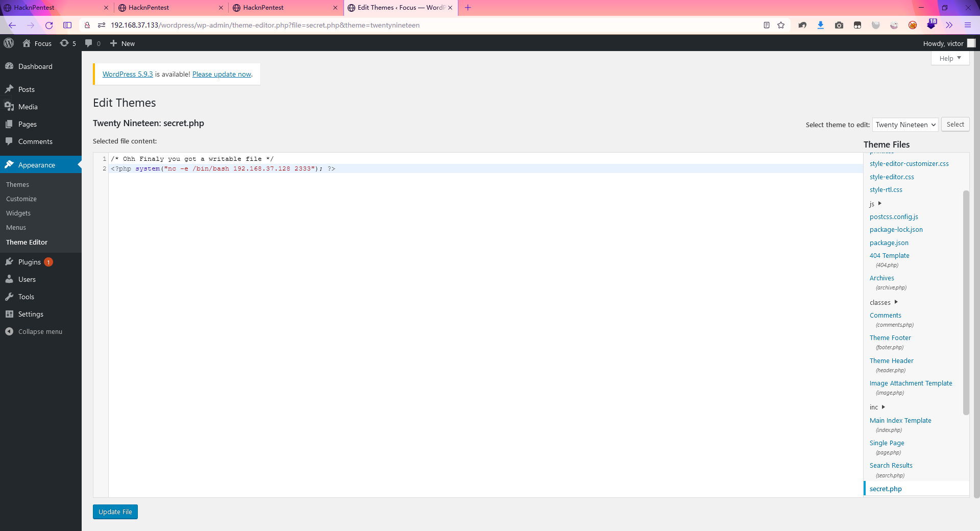Open style-rtl.css file
This screenshot has height=531, width=980.
[886, 189]
